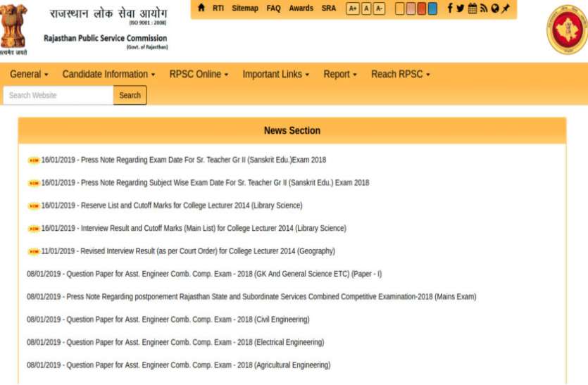Expand the RPSC Online menu
This screenshot has height=385, width=588.
point(199,74)
